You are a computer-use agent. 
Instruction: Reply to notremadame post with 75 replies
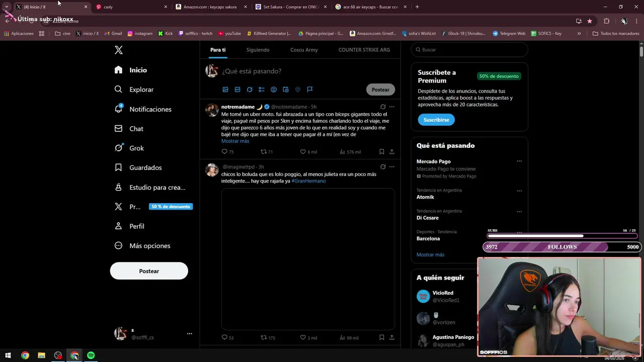(227, 152)
